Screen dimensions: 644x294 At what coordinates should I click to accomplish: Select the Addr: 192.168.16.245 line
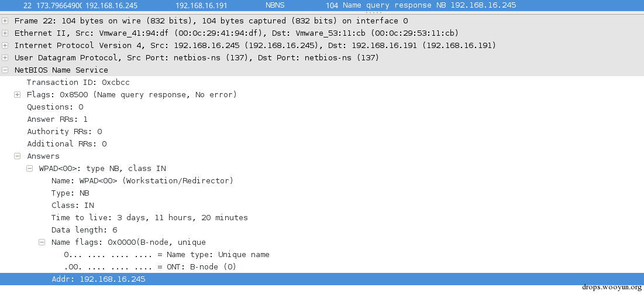pyautogui.click(x=322, y=279)
